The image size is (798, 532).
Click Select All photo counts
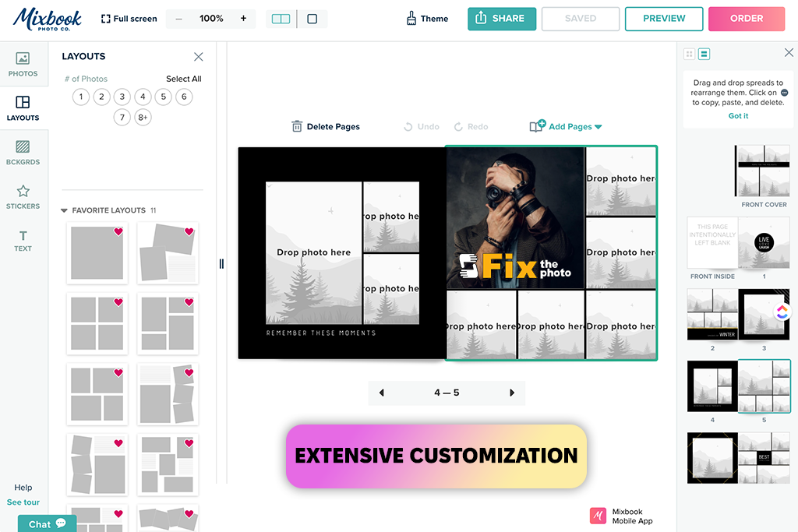184,79
